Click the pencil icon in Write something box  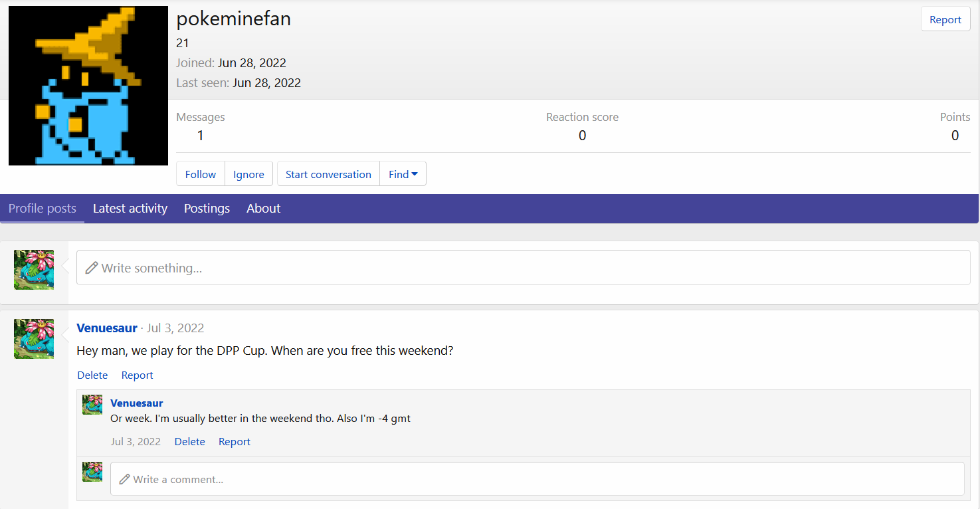tap(92, 268)
